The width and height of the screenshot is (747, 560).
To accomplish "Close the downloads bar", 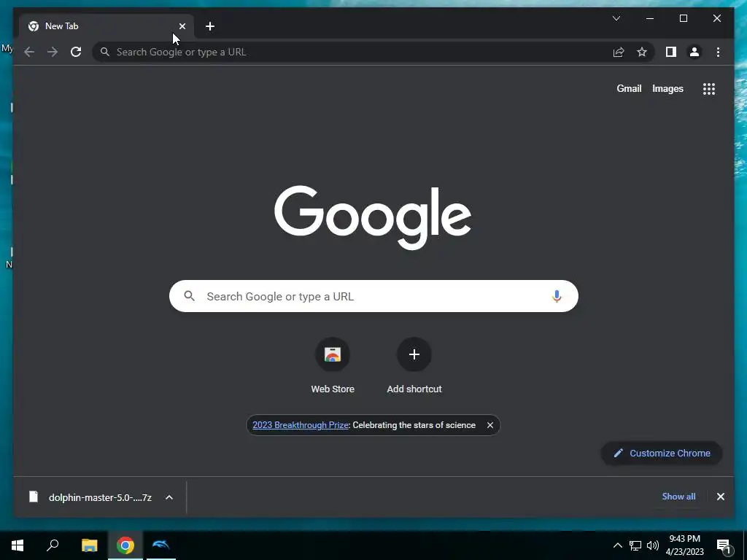I will (720, 497).
